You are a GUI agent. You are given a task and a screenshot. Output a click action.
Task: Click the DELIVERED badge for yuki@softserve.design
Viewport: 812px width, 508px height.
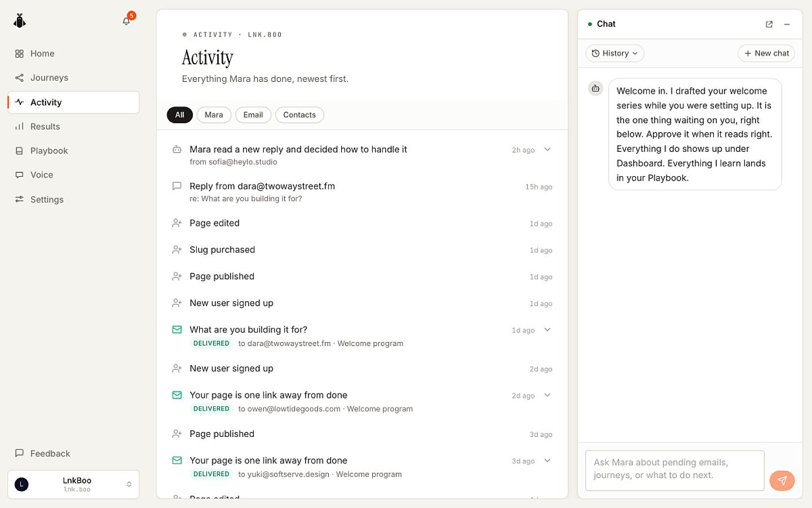click(x=211, y=474)
